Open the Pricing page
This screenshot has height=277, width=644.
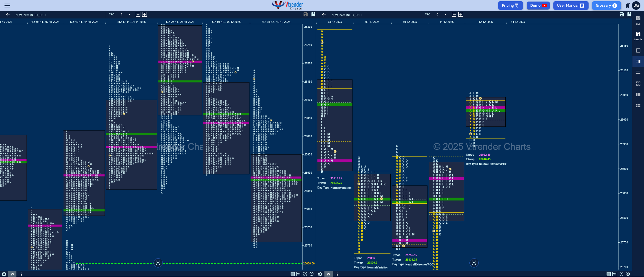tap(510, 5)
